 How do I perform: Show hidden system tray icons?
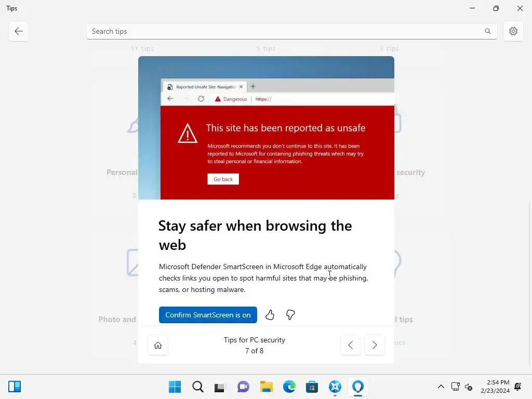click(x=441, y=387)
